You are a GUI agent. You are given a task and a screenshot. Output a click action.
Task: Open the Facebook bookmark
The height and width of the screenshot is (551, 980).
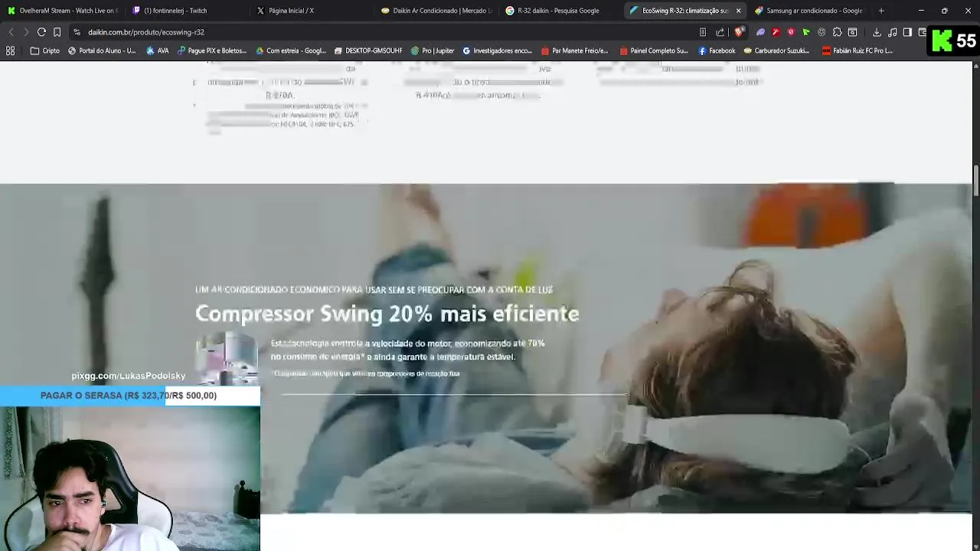[x=717, y=51]
